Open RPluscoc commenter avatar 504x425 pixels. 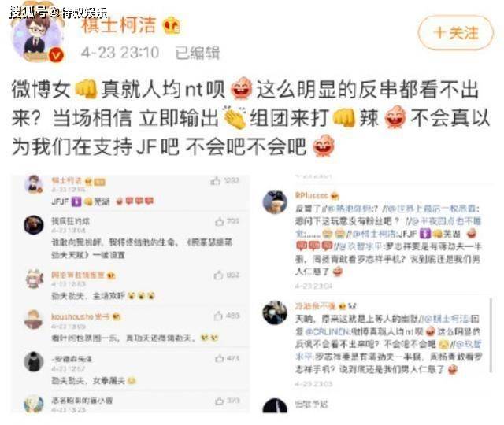[275, 202]
